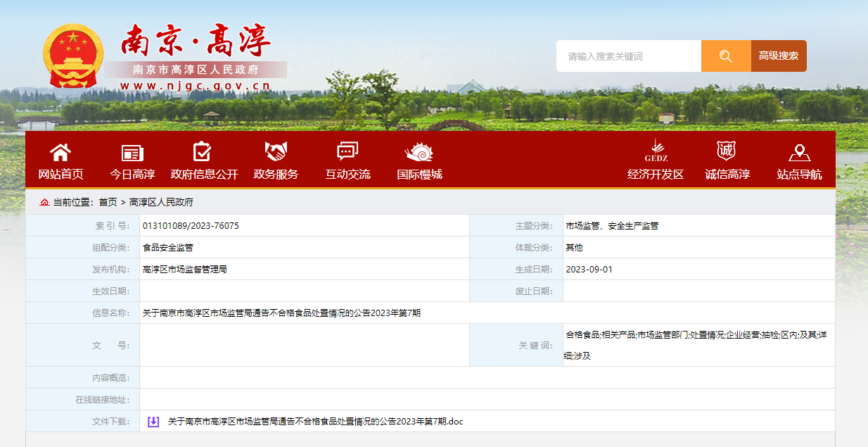Click the national emblem logo
The image size is (868, 447).
click(x=73, y=56)
